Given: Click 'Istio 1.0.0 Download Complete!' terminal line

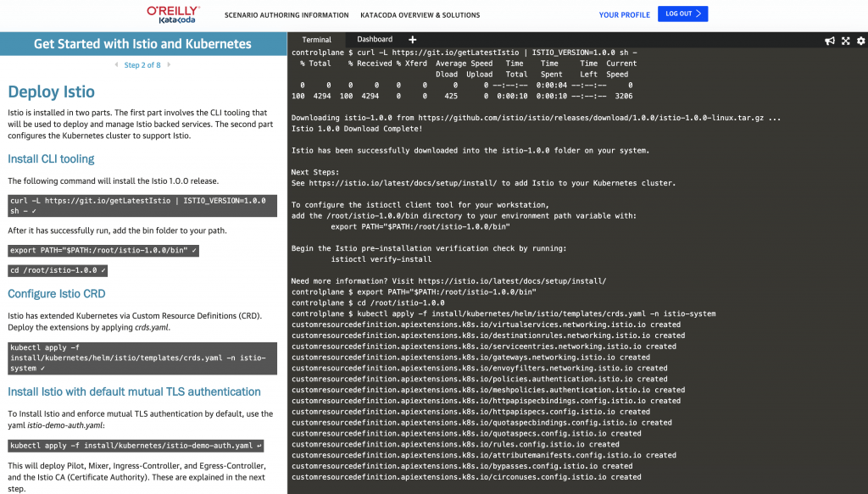Looking at the screenshot, I should pyautogui.click(x=357, y=129).
